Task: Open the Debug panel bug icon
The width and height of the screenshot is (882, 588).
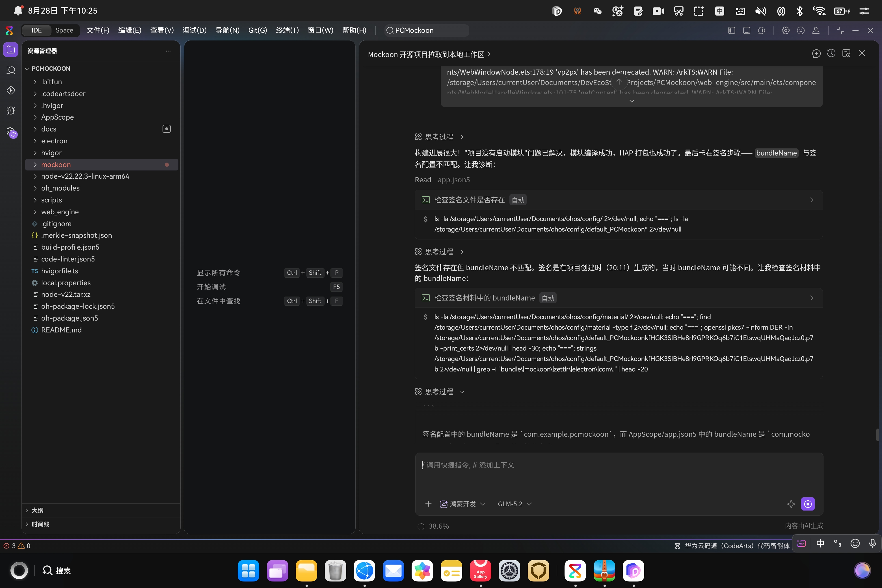Action: pyautogui.click(x=11, y=111)
